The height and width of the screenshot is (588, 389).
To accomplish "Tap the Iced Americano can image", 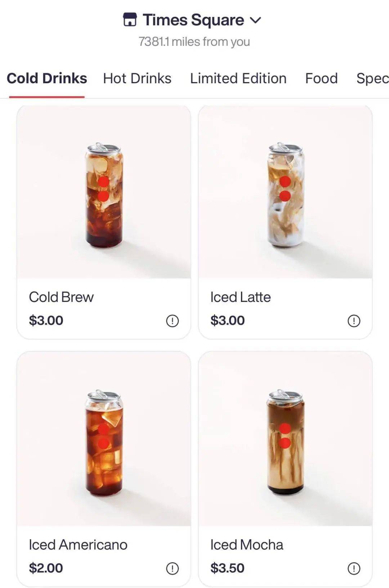I will (104, 442).
